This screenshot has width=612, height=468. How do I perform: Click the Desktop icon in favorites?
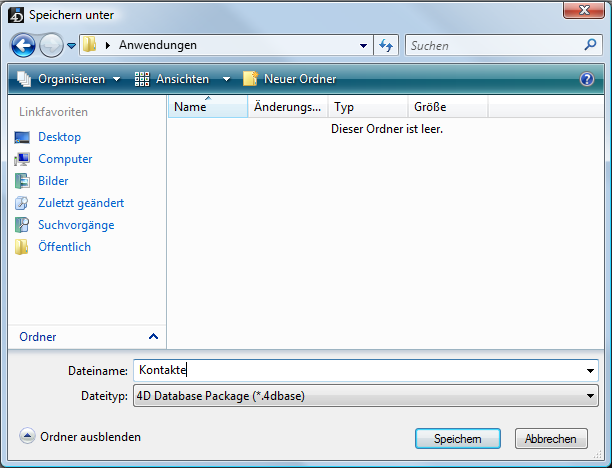[22, 137]
